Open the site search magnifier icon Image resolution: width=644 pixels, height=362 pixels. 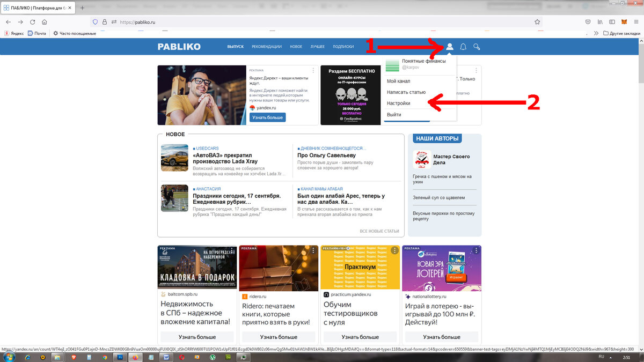(477, 47)
